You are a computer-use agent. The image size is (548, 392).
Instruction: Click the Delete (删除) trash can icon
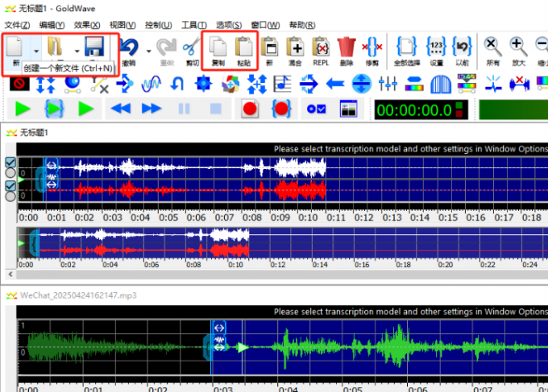click(x=347, y=47)
